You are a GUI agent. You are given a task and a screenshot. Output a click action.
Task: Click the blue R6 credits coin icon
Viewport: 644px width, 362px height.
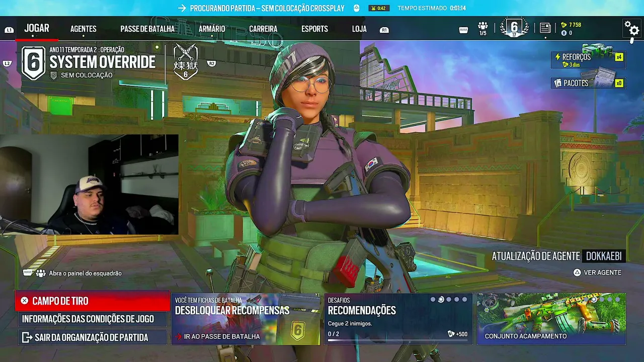tap(563, 33)
